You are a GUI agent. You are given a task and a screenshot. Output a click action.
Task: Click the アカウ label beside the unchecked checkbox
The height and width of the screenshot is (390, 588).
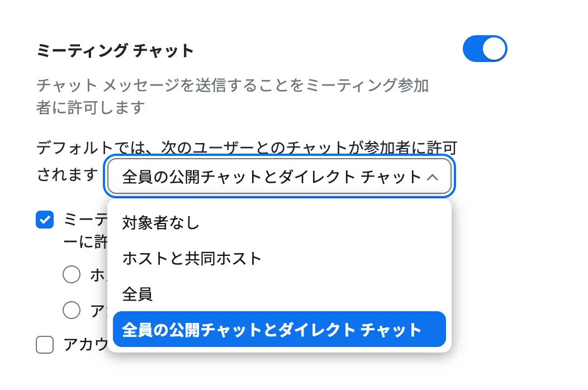coord(85,345)
